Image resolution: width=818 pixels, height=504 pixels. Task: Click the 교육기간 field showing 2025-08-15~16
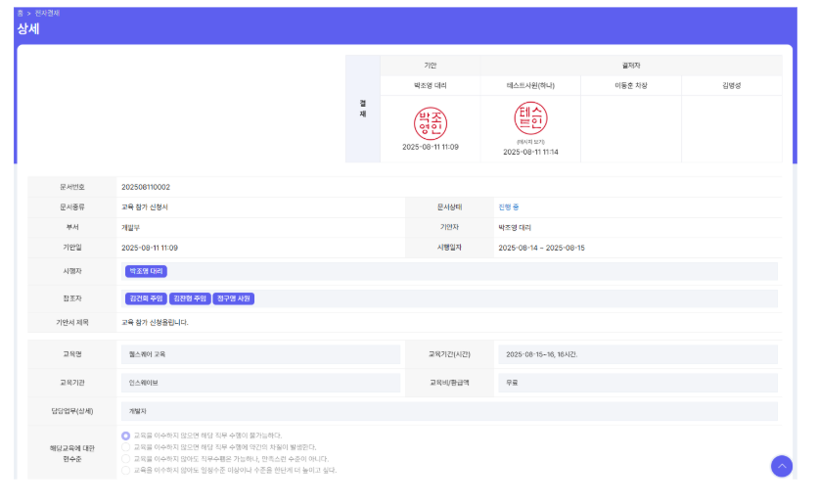[637, 353]
